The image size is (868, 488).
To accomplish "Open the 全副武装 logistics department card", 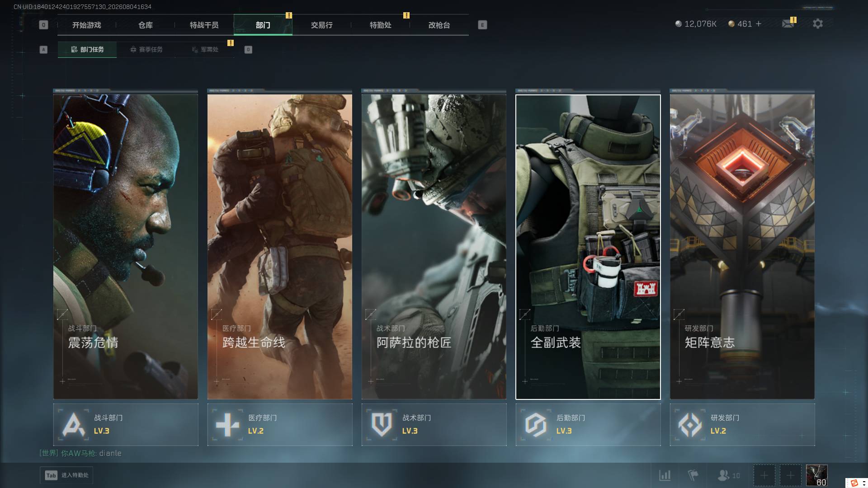I will click(588, 247).
